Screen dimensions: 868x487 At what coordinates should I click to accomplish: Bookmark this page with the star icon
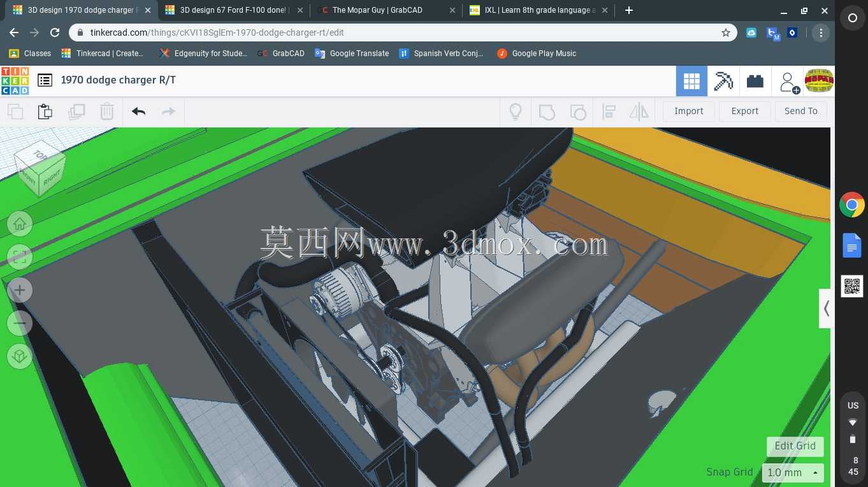tap(725, 33)
